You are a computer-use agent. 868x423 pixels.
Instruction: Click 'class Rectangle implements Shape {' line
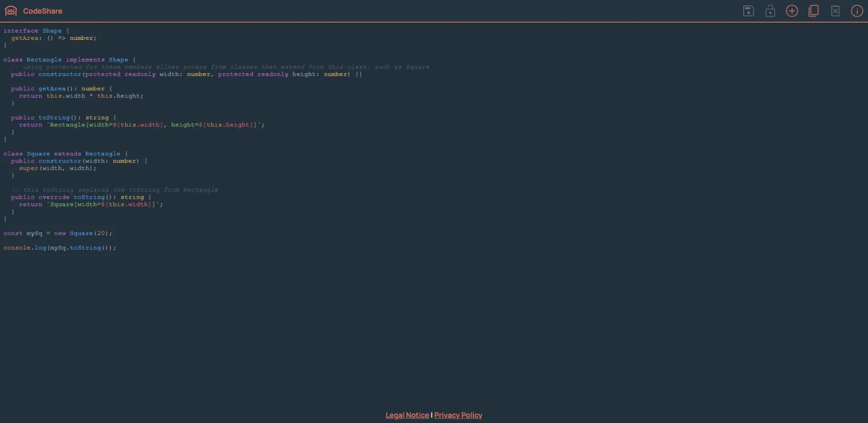point(69,60)
